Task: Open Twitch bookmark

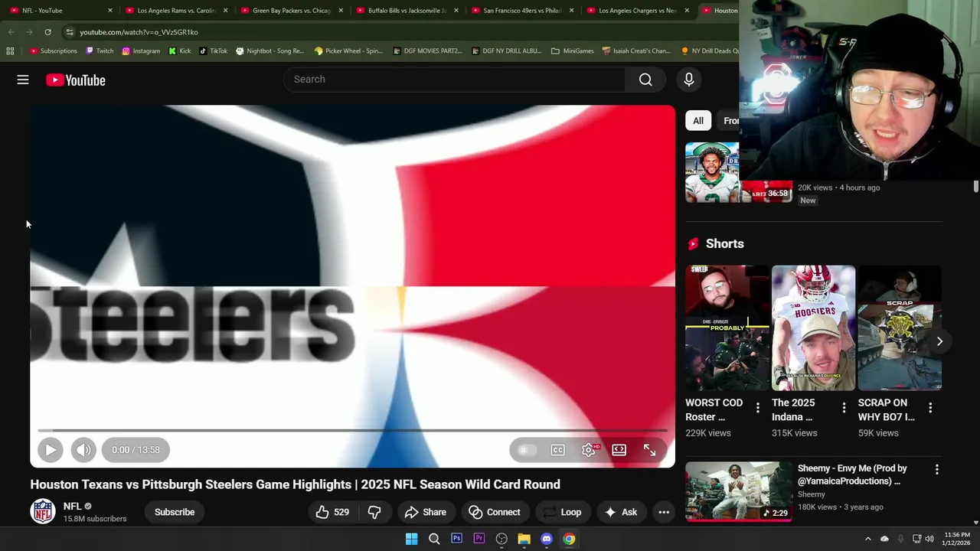Action: tap(100, 51)
